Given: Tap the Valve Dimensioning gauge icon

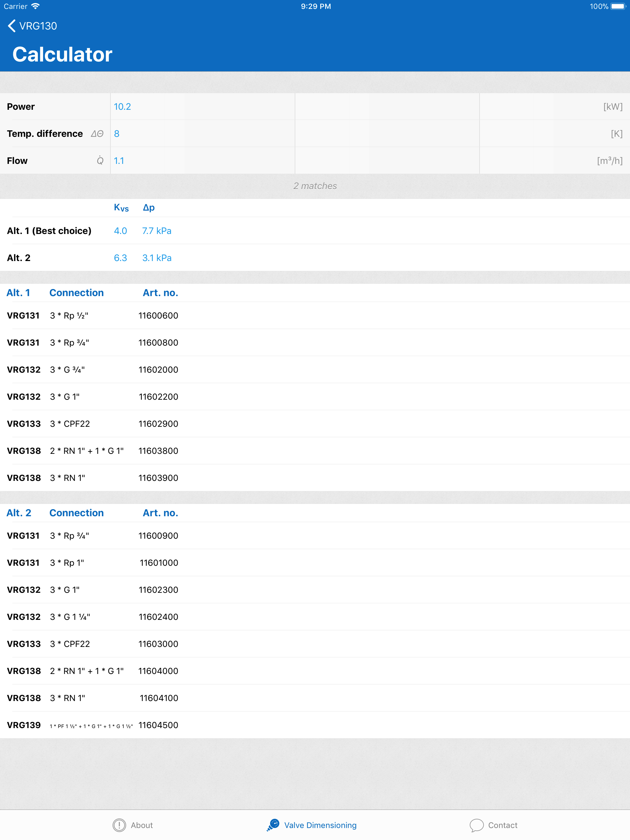Looking at the screenshot, I should [x=273, y=825].
